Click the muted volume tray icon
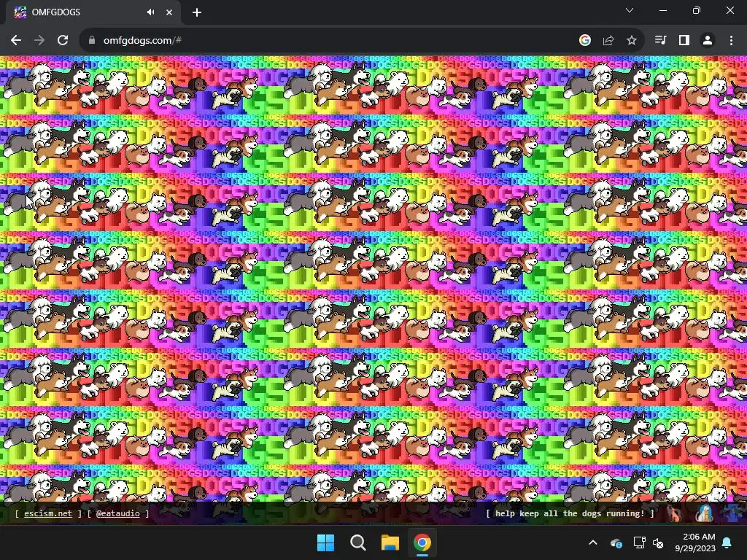 pyautogui.click(x=659, y=542)
